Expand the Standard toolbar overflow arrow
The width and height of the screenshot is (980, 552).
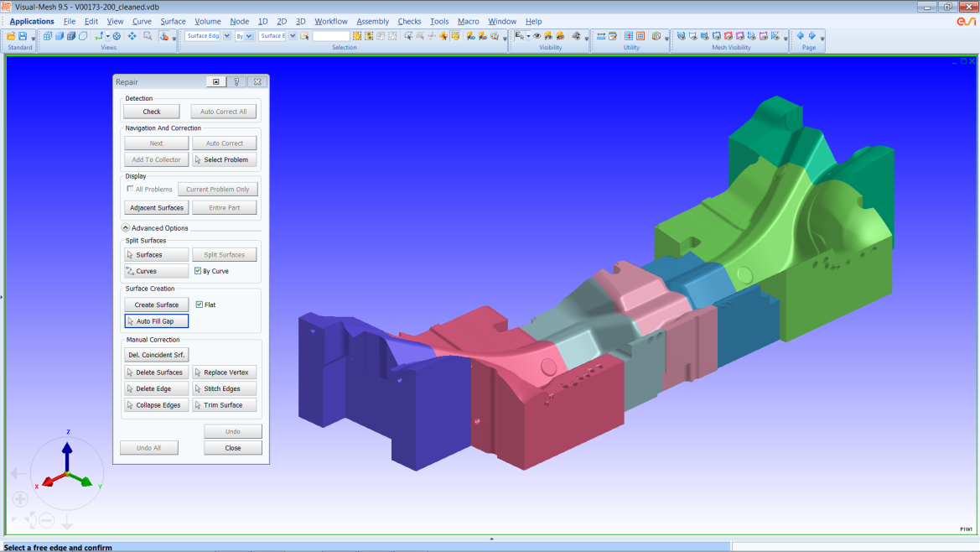34,38
